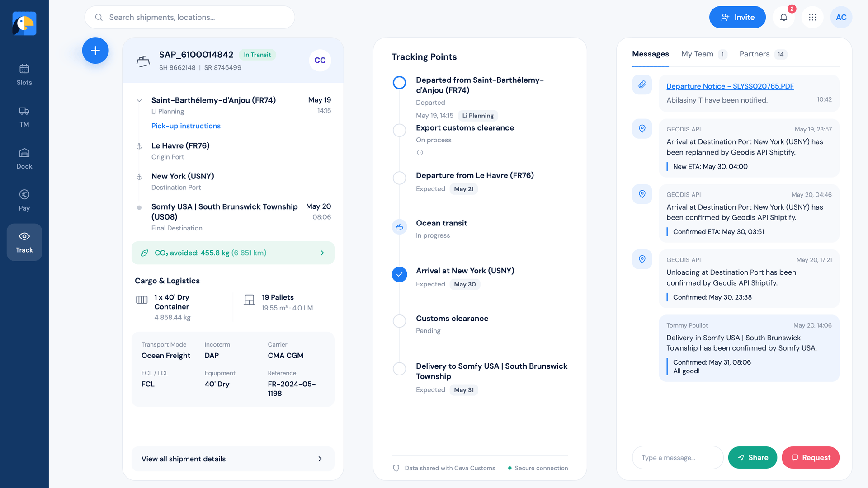Open the Slots calendar section
Viewport: 868px width, 488px height.
click(24, 75)
